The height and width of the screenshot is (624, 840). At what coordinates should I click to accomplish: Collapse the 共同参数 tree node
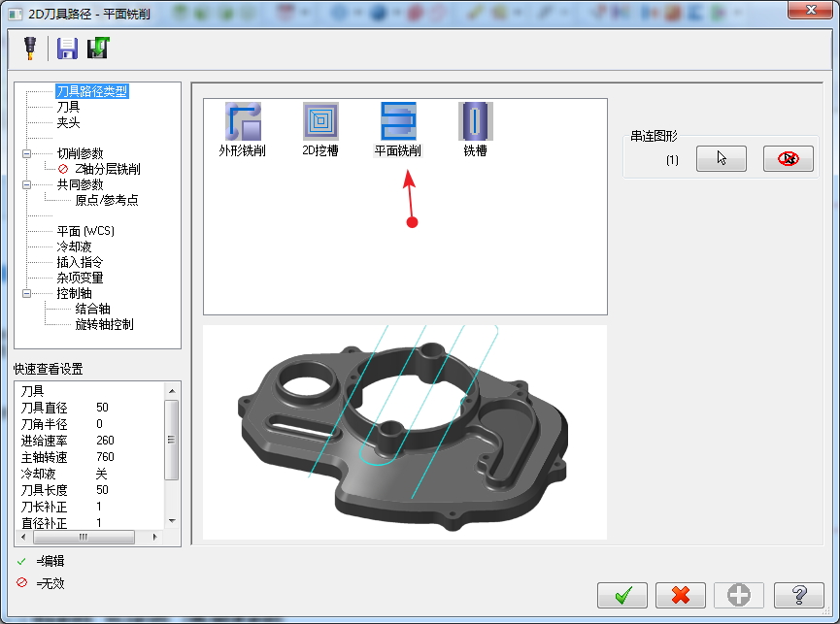click(26, 184)
